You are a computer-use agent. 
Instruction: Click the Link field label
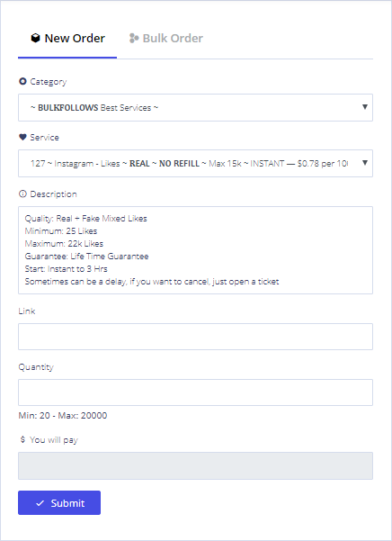(27, 311)
